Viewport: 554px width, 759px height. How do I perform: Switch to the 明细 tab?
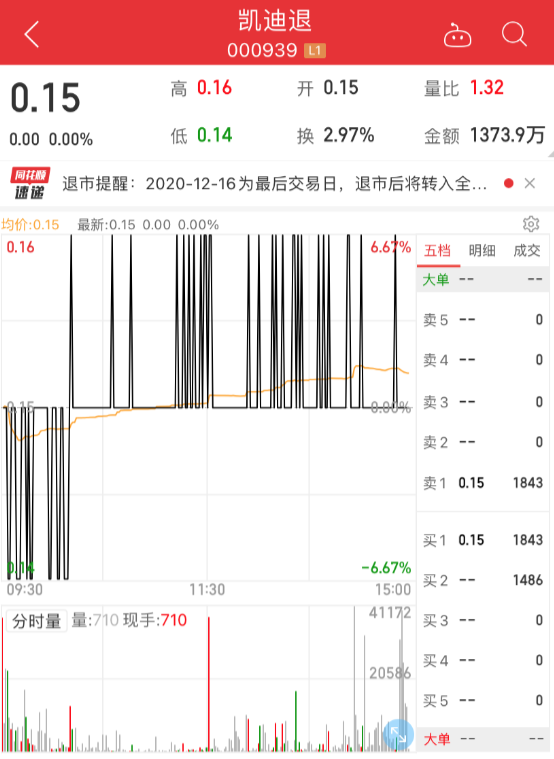click(482, 251)
